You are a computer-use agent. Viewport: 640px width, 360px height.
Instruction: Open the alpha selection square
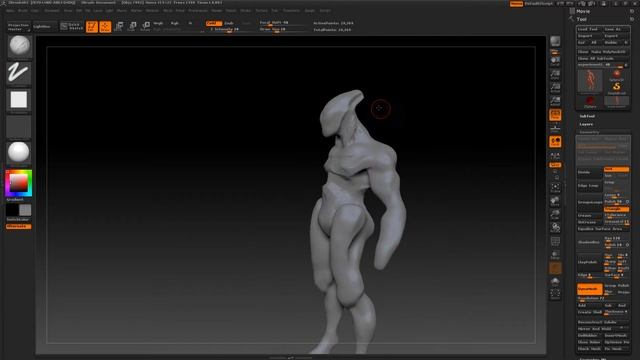19,100
